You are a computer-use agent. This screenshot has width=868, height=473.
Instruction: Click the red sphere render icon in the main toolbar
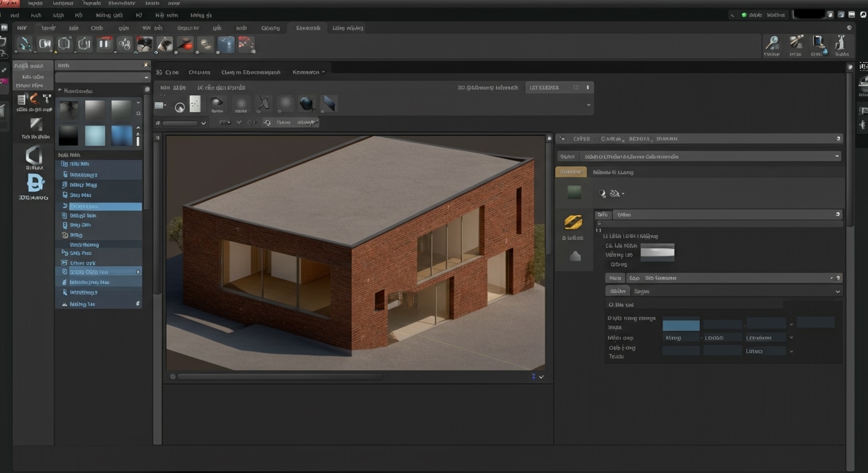pyautogui.click(x=184, y=43)
